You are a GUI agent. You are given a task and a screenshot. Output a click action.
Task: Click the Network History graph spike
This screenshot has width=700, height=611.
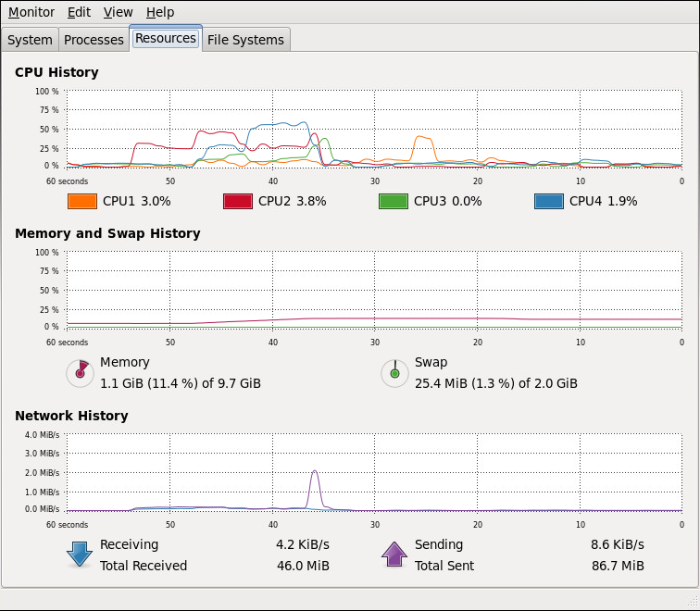pyautogui.click(x=315, y=489)
